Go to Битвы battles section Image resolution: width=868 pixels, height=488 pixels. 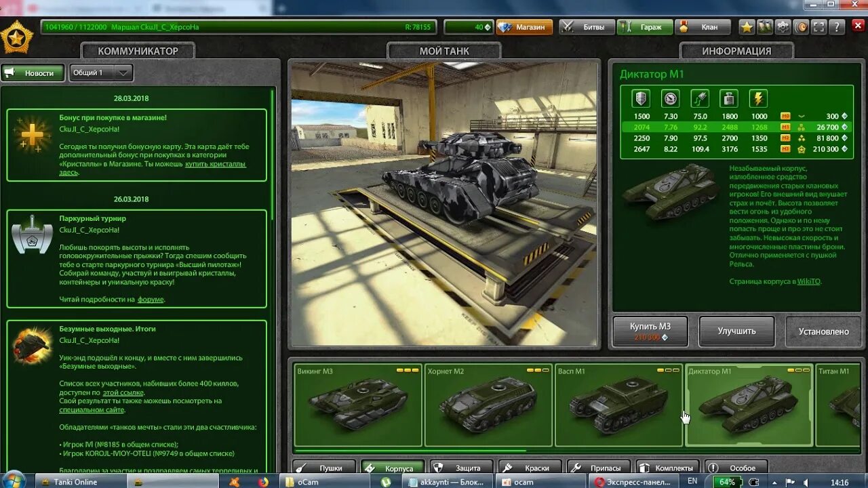[x=587, y=27]
